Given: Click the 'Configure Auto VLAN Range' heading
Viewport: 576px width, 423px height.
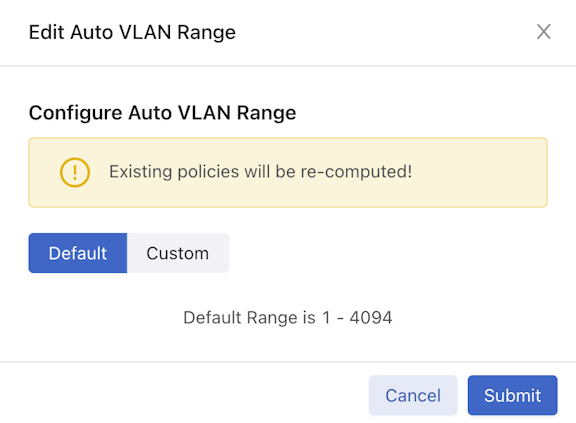Looking at the screenshot, I should tap(162, 113).
